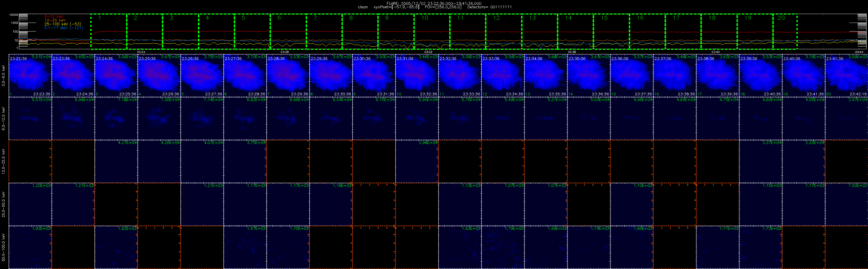Click the orange '12-25 keV' legend entry
The height and width of the screenshot is (269, 868).
click(55, 20)
